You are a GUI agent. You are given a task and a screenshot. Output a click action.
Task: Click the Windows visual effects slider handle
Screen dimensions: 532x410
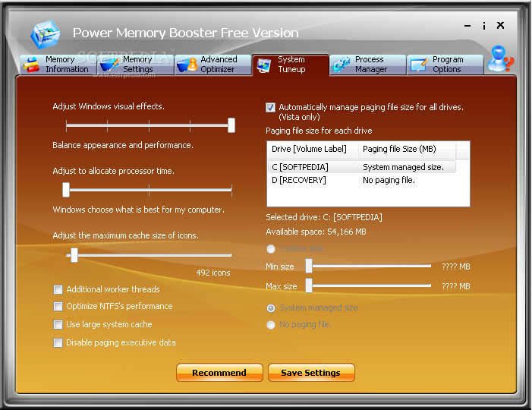(x=231, y=125)
